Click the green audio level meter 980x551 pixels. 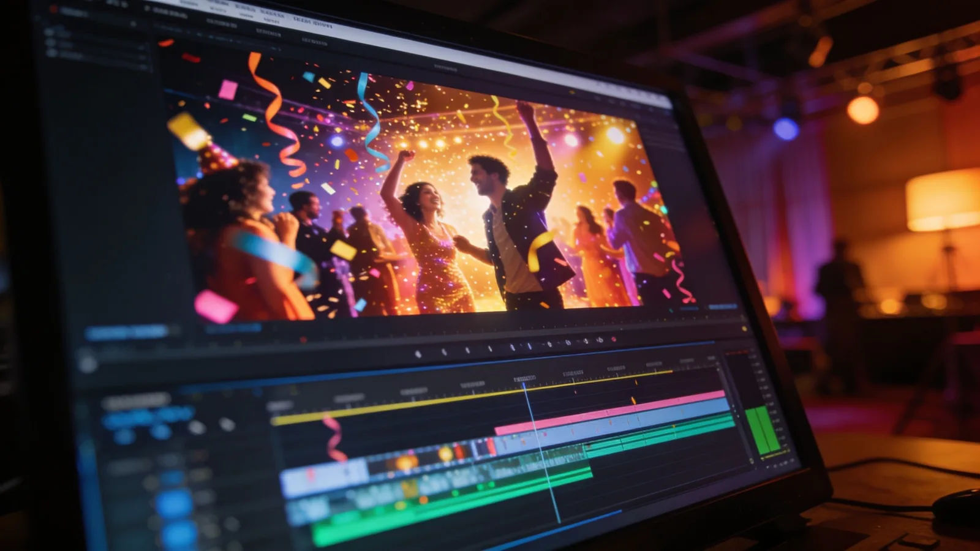point(763,431)
